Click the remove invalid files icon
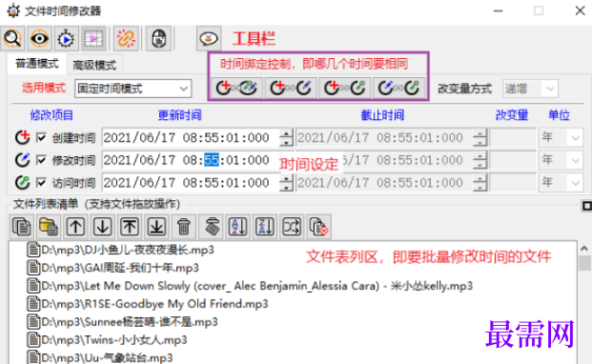592x364 pixels. point(319,227)
